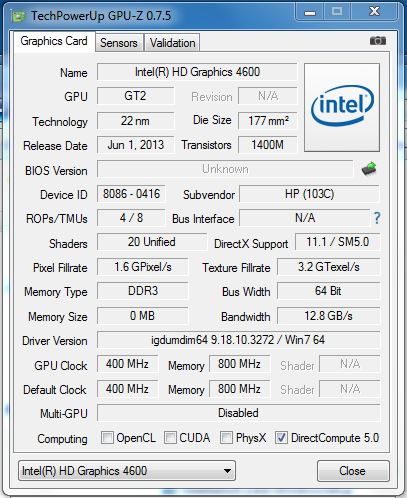Click the Device ID value field

[131, 194]
